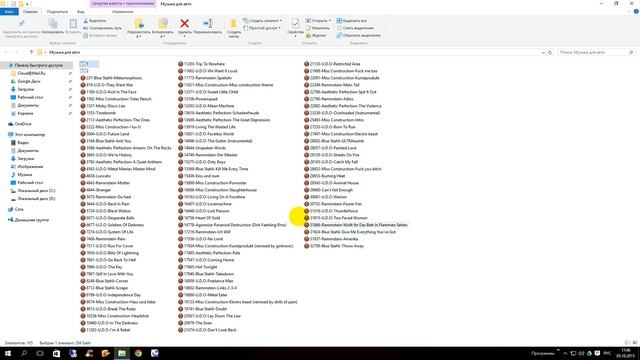Click the Application Tools contextual tab header
The image size is (640, 360).
pos(123,4)
